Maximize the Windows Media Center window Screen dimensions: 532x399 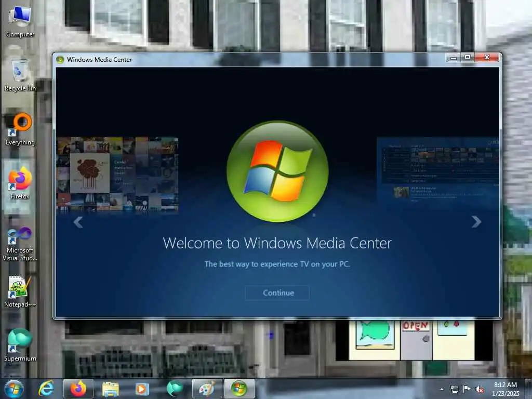[x=468, y=57]
